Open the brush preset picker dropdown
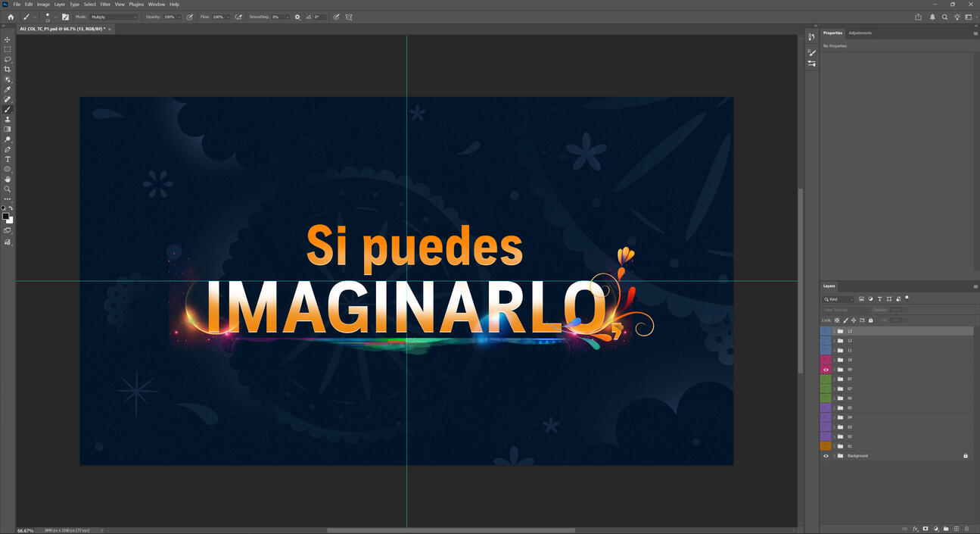Image resolution: width=980 pixels, height=534 pixels. pos(56,17)
